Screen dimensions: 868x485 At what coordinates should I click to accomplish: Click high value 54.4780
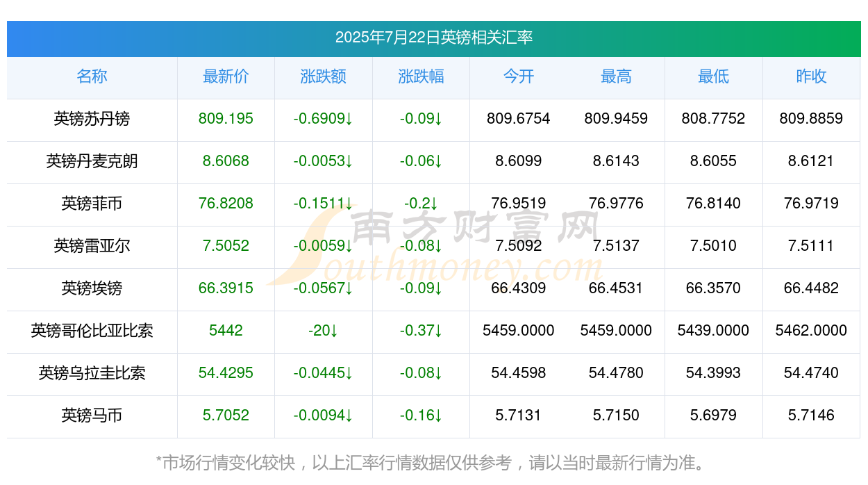click(616, 373)
